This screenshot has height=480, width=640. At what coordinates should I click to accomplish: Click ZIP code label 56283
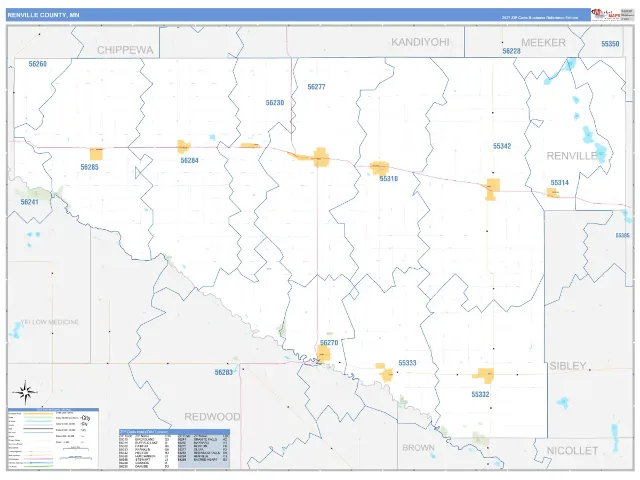(x=224, y=372)
